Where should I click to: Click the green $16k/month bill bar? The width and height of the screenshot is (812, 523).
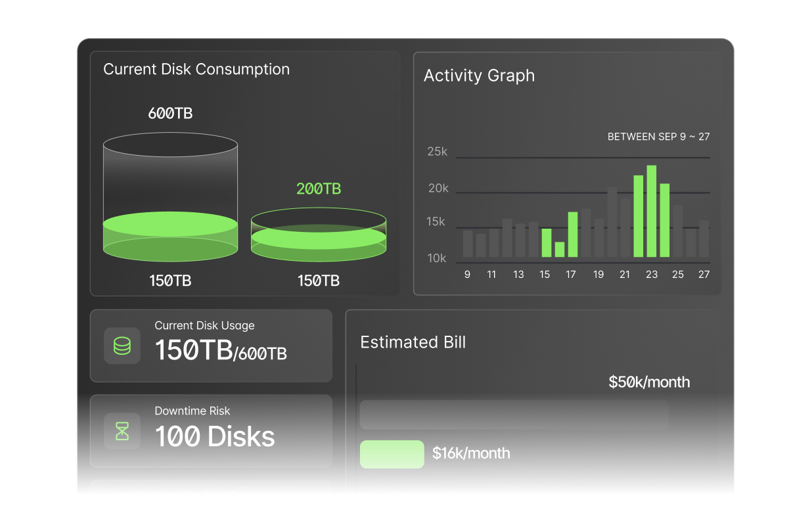pyautogui.click(x=392, y=454)
